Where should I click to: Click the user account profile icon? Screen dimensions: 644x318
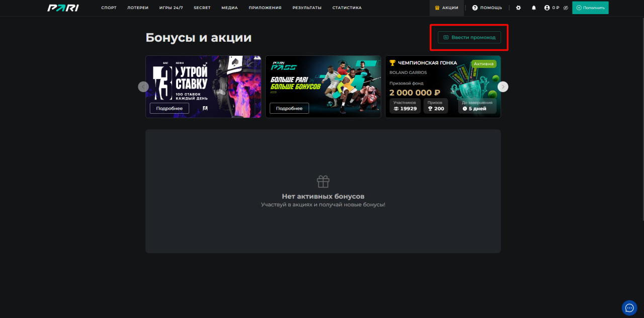(547, 8)
